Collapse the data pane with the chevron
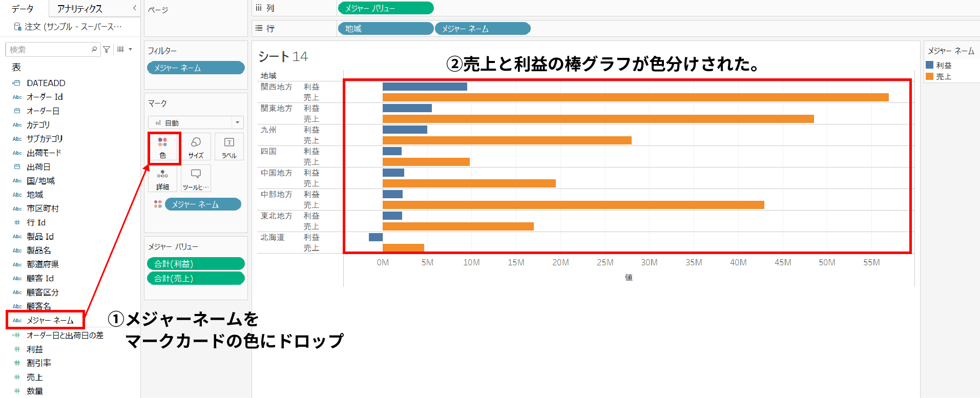 pos(134,8)
